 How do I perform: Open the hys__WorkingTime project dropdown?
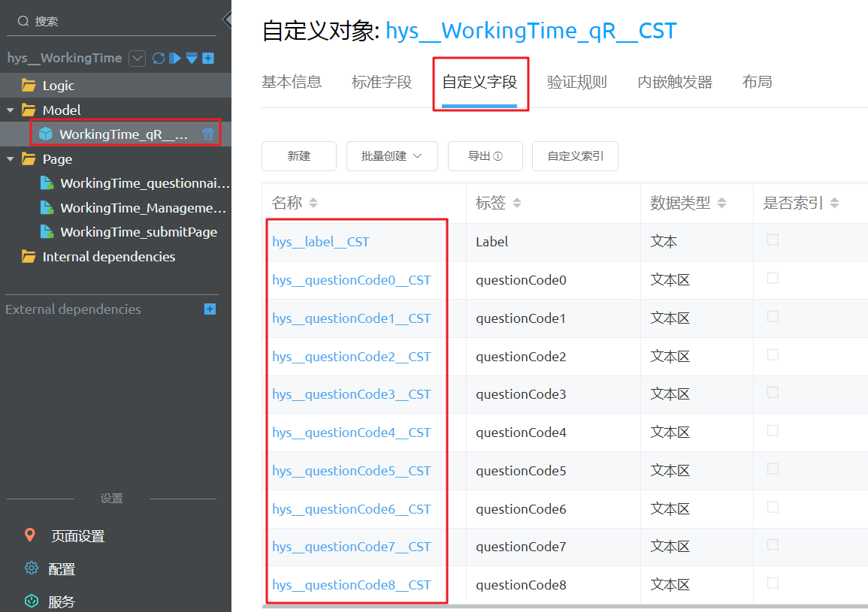point(137,58)
